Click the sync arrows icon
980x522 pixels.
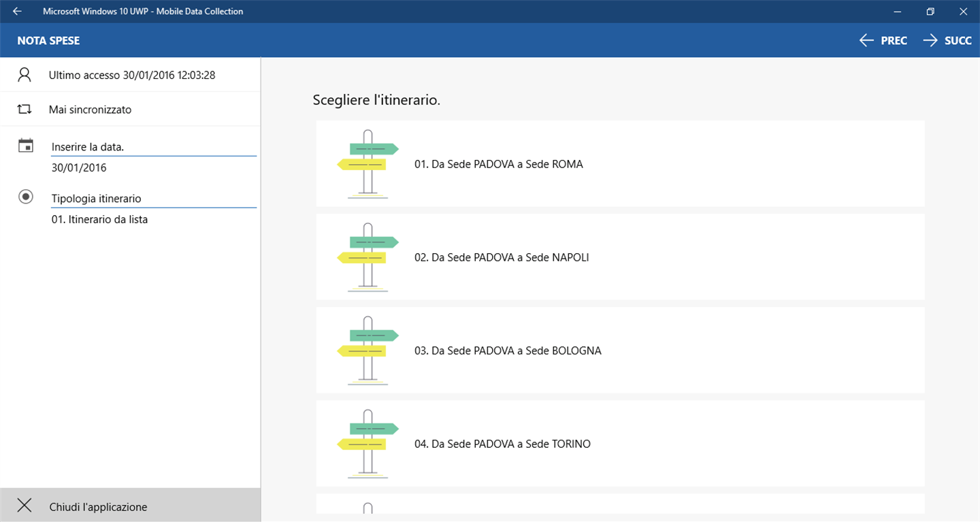pyautogui.click(x=24, y=109)
